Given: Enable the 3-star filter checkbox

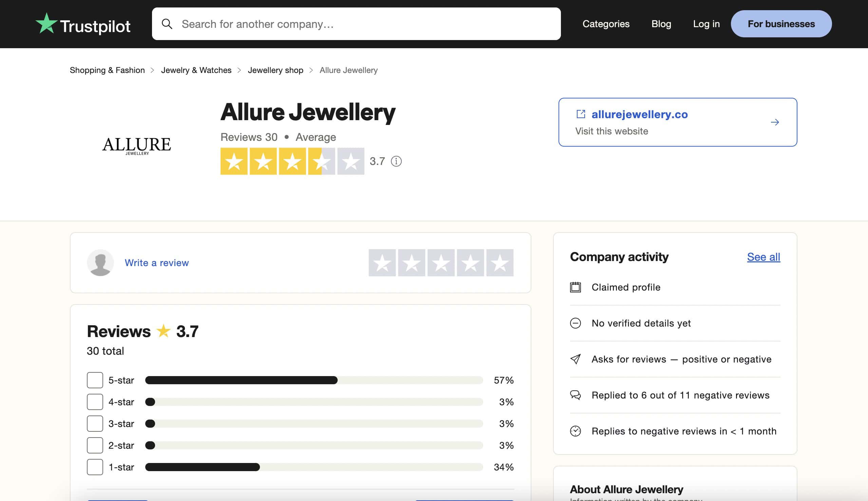Looking at the screenshot, I should pyautogui.click(x=95, y=424).
